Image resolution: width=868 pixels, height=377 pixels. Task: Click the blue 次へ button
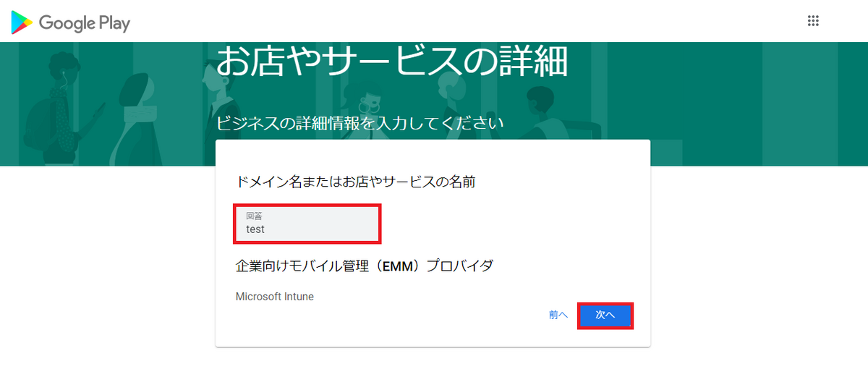605,315
